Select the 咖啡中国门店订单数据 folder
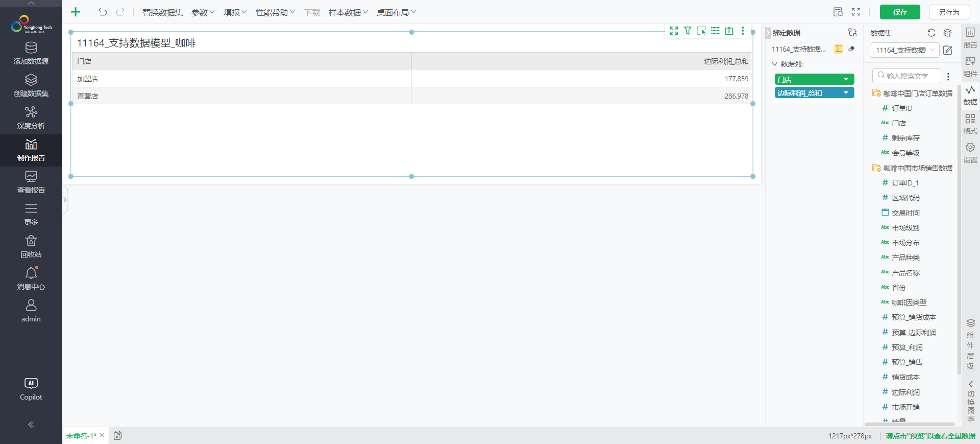Image resolution: width=980 pixels, height=444 pixels. click(913, 94)
